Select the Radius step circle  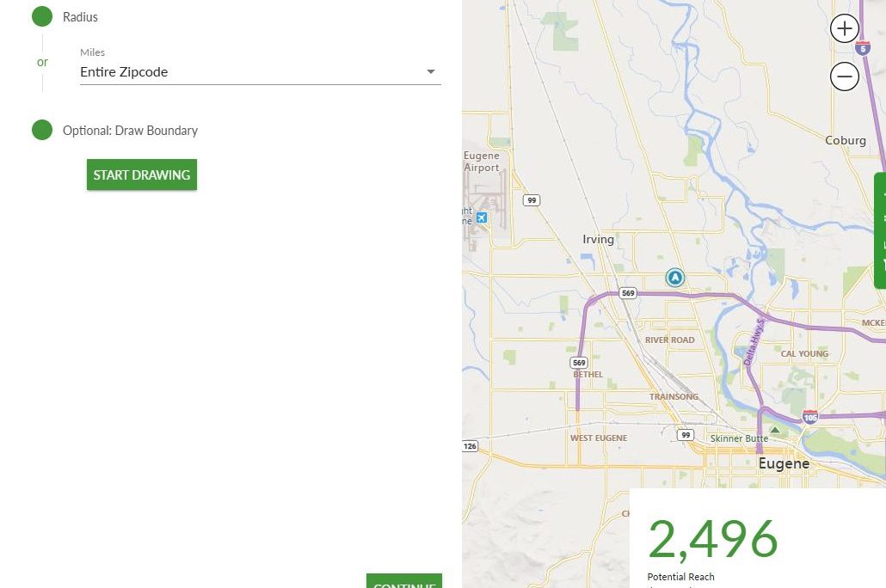click(42, 16)
